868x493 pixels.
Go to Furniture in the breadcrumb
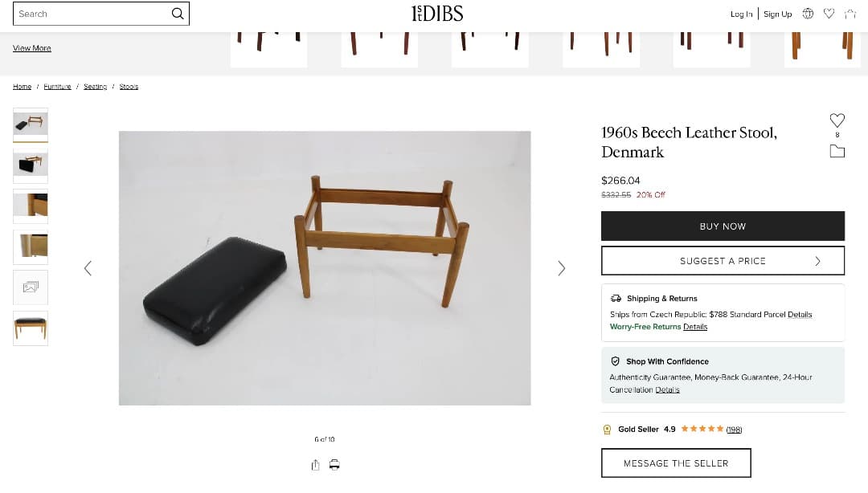[57, 87]
